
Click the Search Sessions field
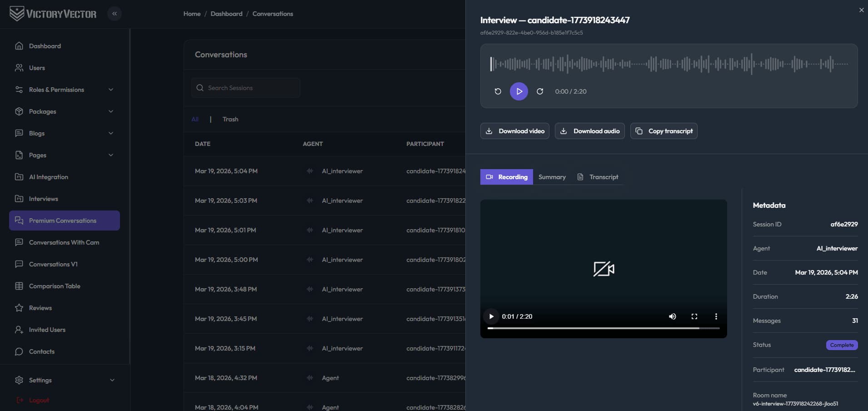[x=245, y=88]
